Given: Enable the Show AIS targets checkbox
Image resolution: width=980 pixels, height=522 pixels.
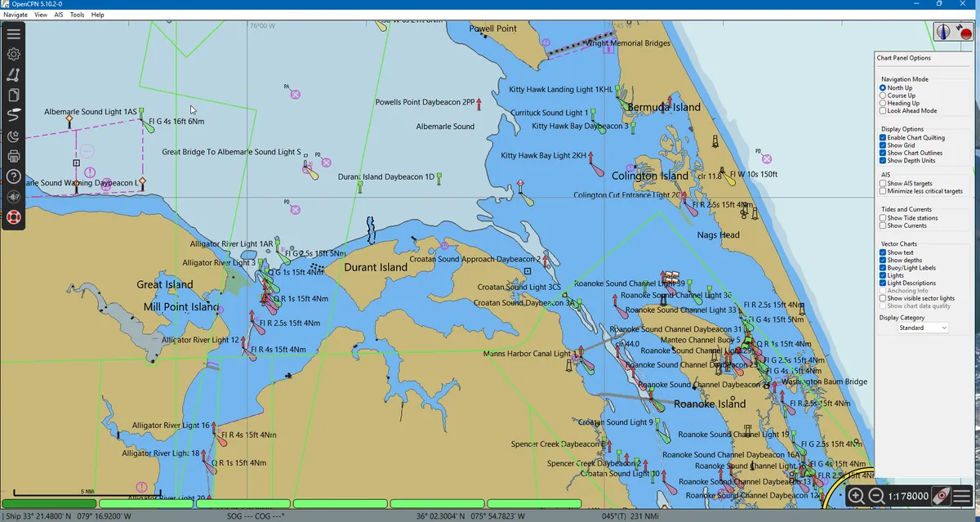Looking at the screenshot, I should tap(884, 183).
